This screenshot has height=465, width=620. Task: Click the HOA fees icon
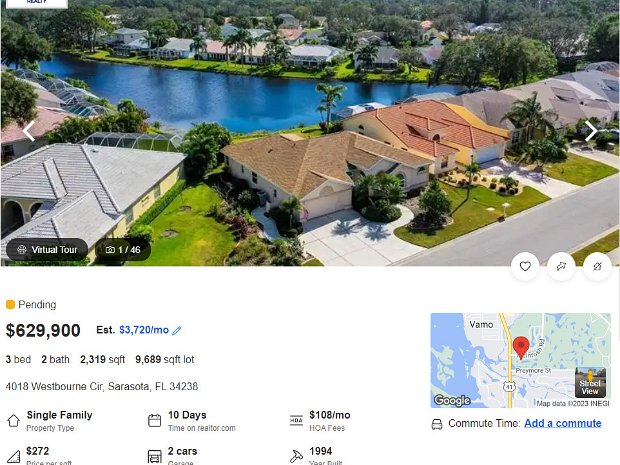point(296,420)
